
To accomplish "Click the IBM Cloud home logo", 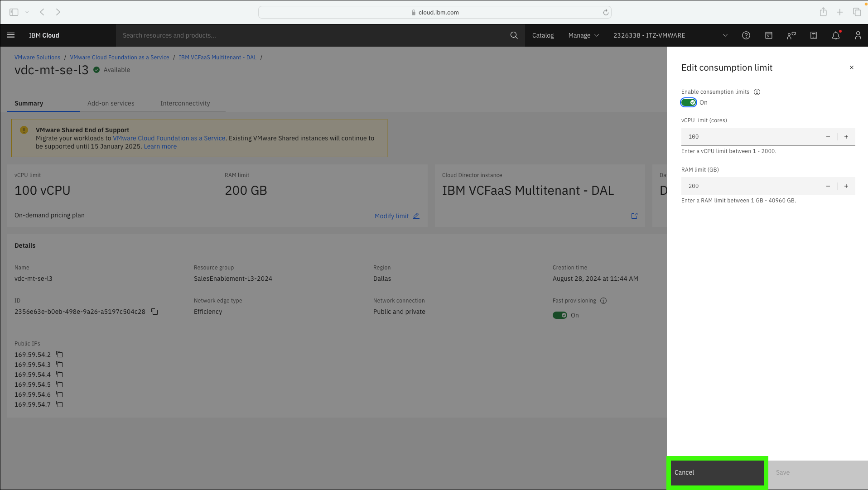I will 44,35.
